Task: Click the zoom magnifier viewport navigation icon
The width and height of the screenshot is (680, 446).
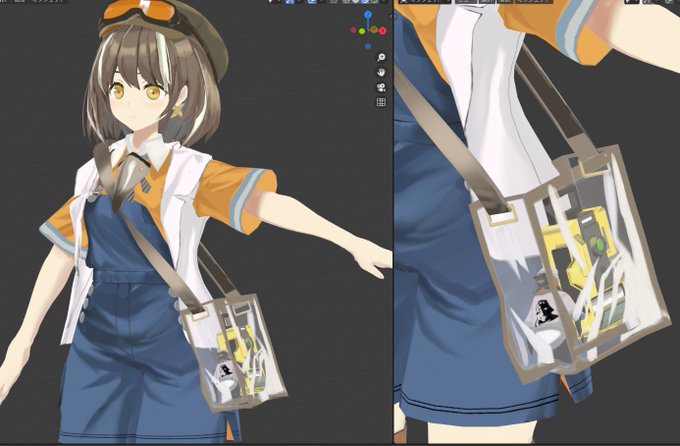Action: tap(381, 57)
